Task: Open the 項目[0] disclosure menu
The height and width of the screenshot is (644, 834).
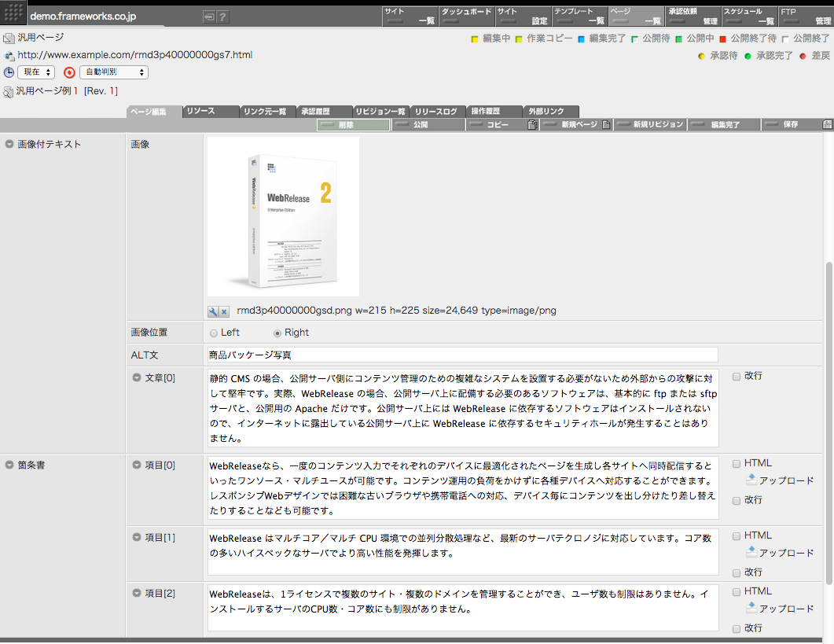Action: tap(137, 465)
